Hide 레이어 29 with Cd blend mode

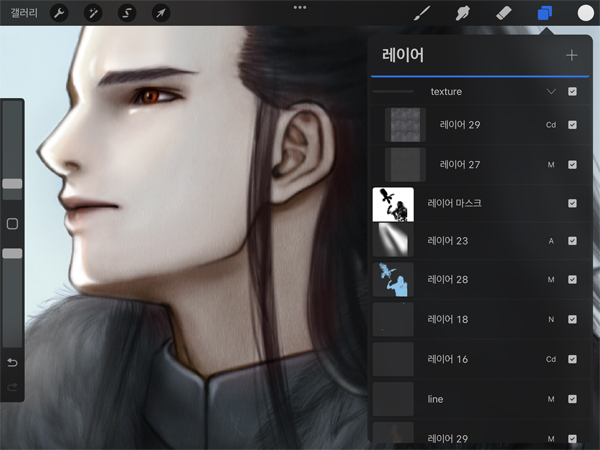(x=572, y=125)
